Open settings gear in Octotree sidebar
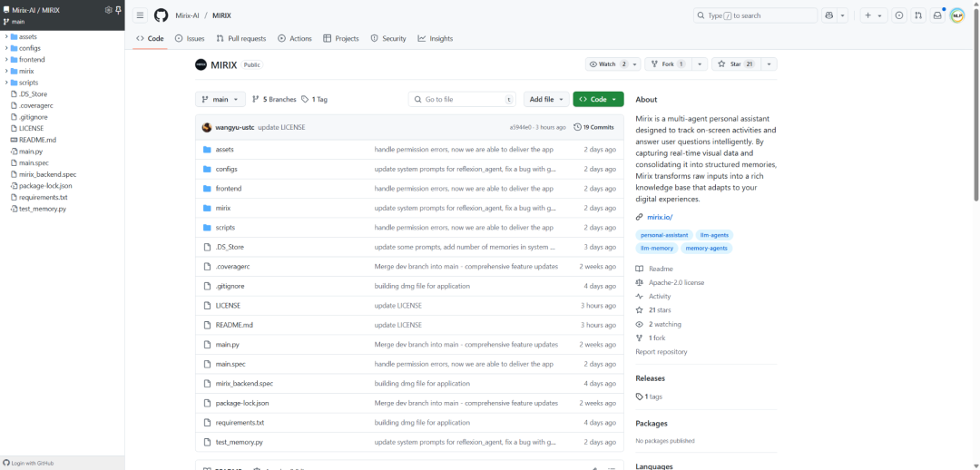 108,10
